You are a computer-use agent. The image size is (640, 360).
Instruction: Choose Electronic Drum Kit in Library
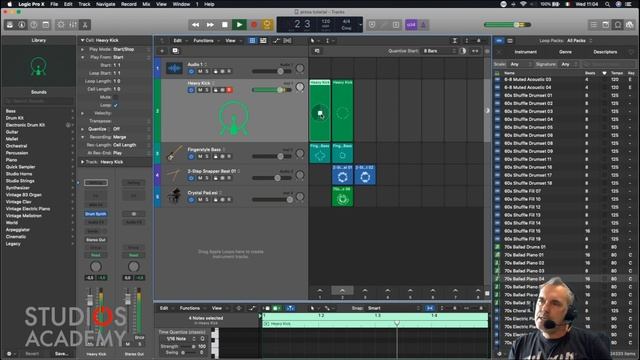point(25,125)
